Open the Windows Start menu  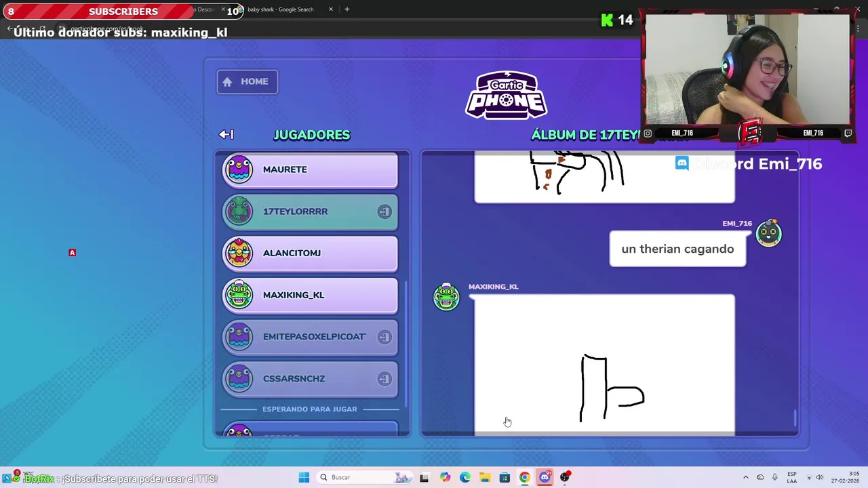click(304, 477)
